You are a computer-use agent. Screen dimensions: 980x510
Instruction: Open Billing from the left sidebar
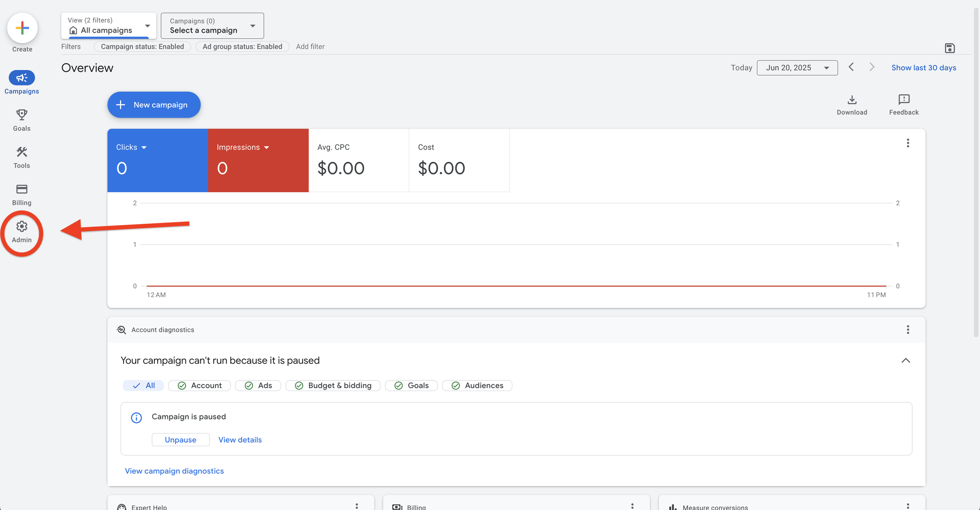pos(22,189)
